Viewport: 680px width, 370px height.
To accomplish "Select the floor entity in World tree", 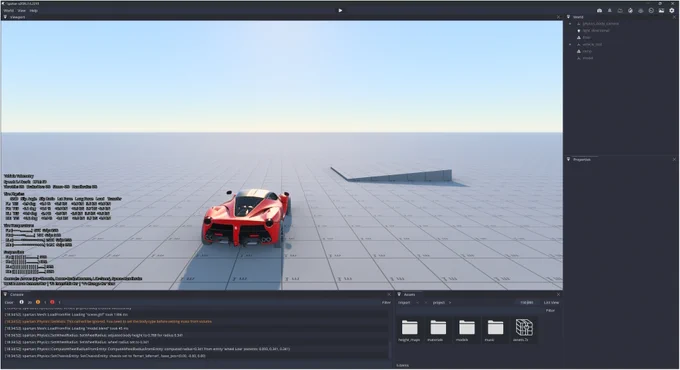I will tap(586, 38).
